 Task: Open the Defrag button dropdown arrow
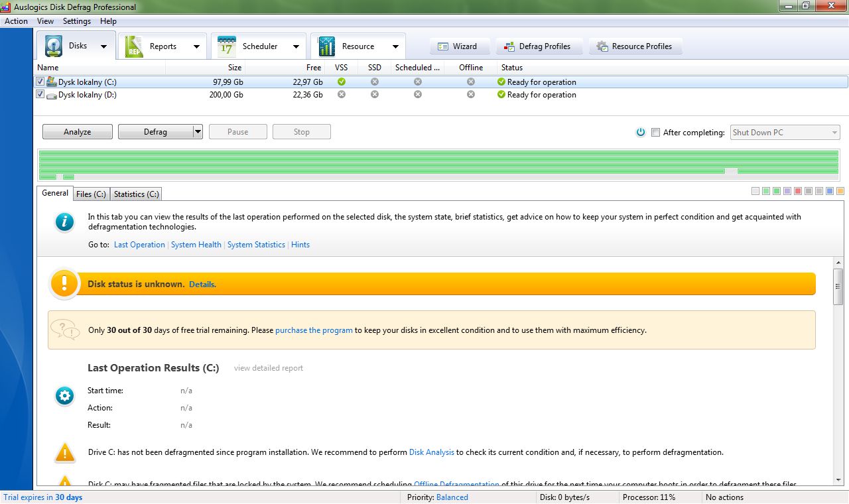[198, 131]
